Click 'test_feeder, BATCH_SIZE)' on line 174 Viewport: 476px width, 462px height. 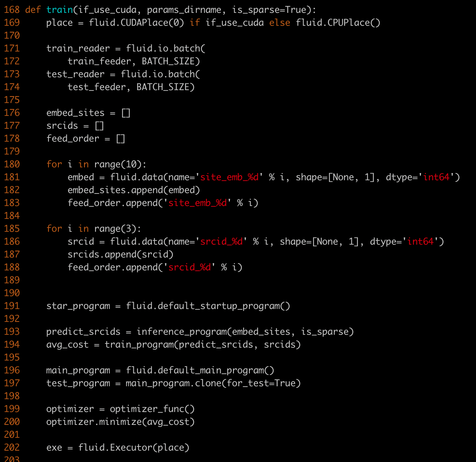coord(131,87)
